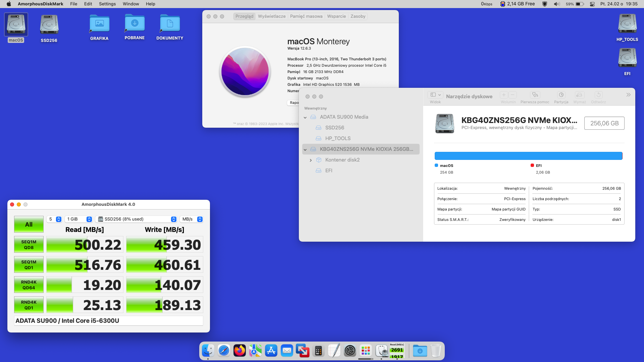Open Help menu in menu bar
644x362 pixels.
tap(151, 4)
